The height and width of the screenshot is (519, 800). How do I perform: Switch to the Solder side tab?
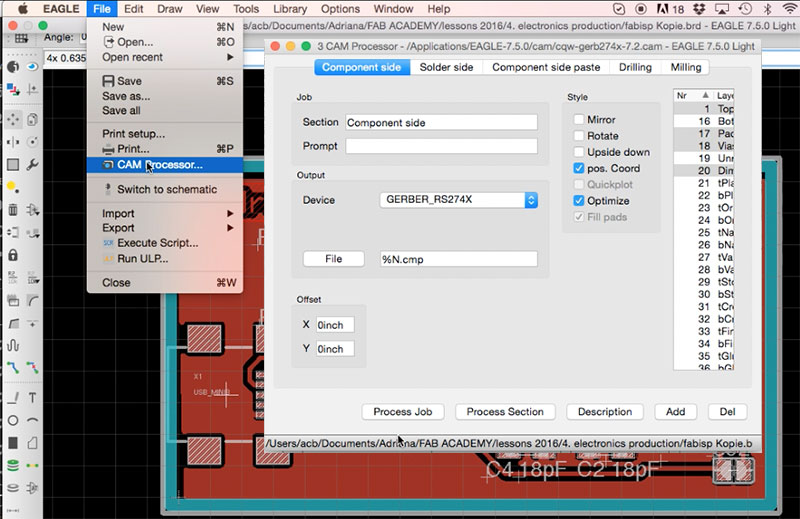click(x=446, y=67)
